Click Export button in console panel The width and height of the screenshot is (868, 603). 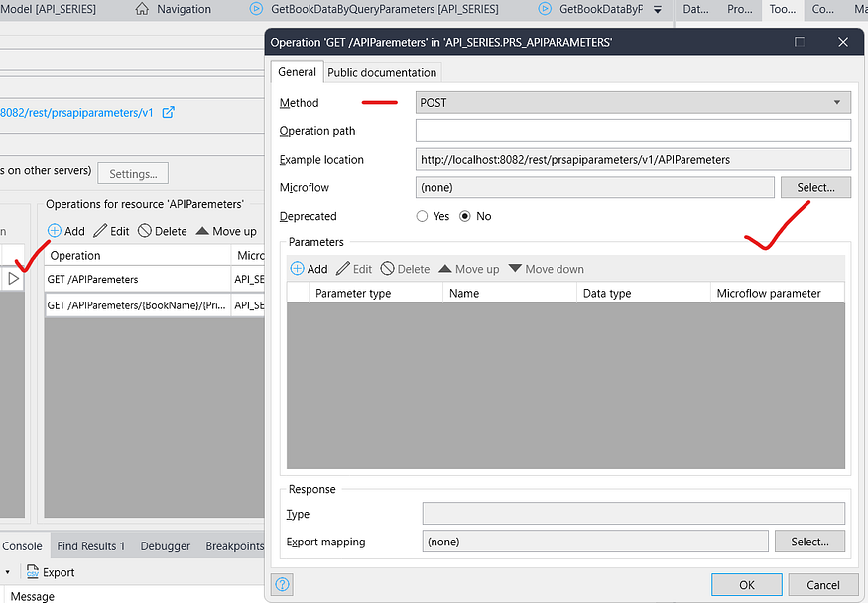click(51, 572)
